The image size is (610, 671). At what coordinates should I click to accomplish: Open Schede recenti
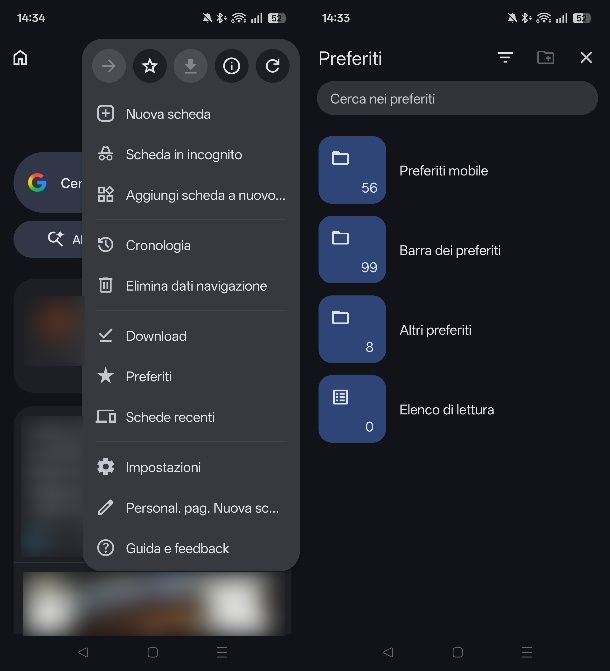click(191, 417)
